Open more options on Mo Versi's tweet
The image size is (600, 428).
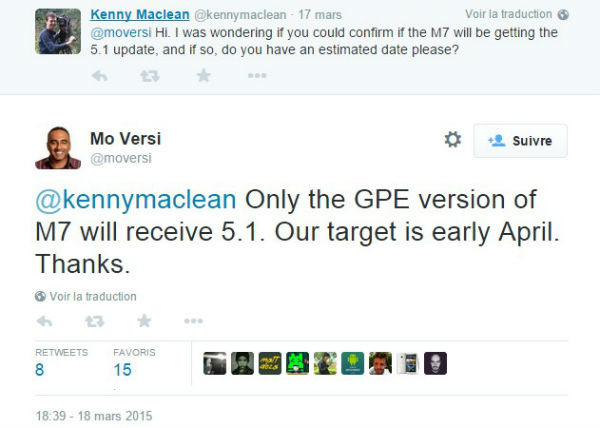click(x=193, y=321)
